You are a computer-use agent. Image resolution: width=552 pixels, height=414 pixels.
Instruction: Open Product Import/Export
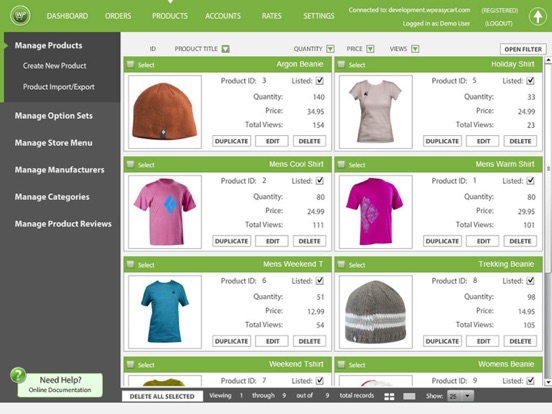59,87
